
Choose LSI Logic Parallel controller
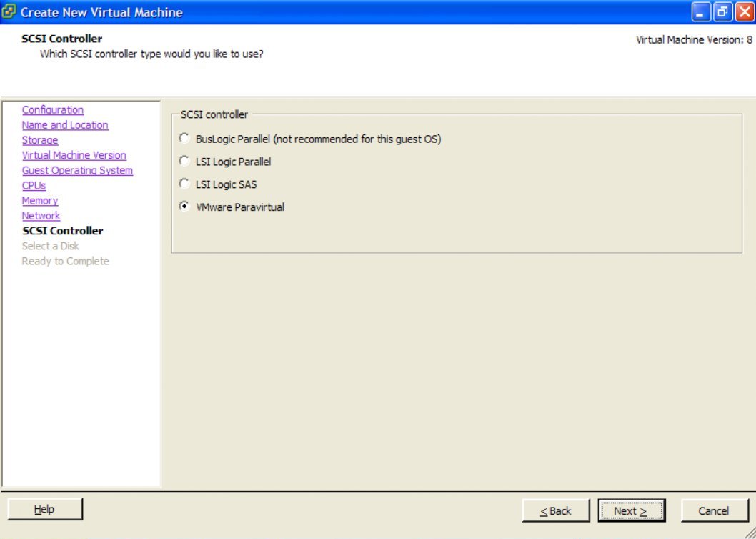tap(184, 162)
